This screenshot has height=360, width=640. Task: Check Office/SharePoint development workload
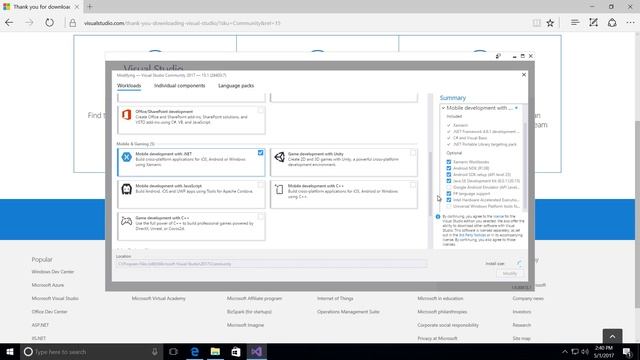click(x=260, y=110)
